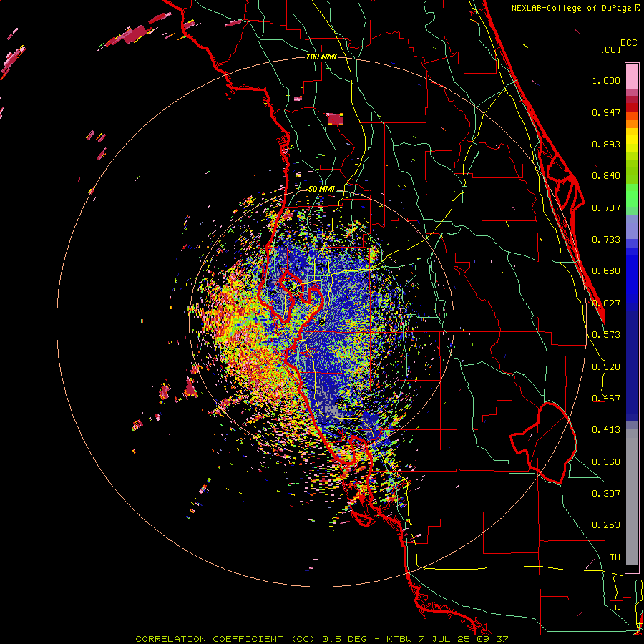Image resolution: width=644 pixels, height=644 pixels.
Task: Click the 0.253 scale value
Action: (606, 525)
